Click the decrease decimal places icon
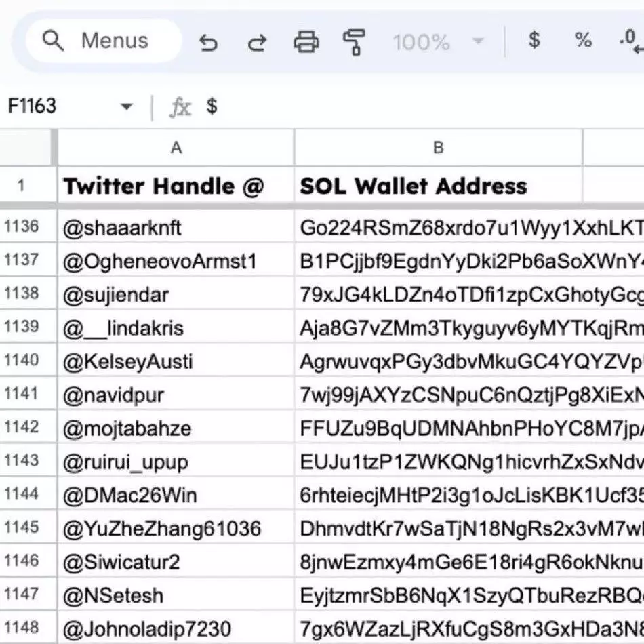 pyautogui.click(x=630, y=42)
